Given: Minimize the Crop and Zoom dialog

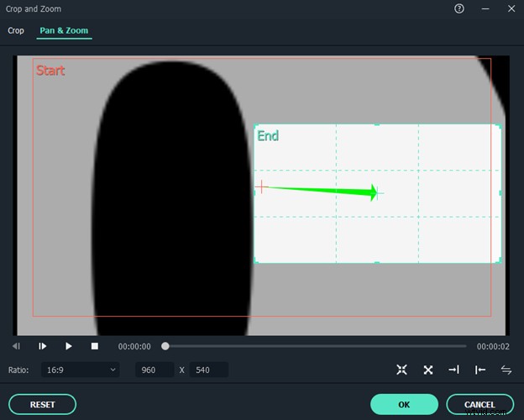Looking at the screenshot, I should click(x=485, y=9).
